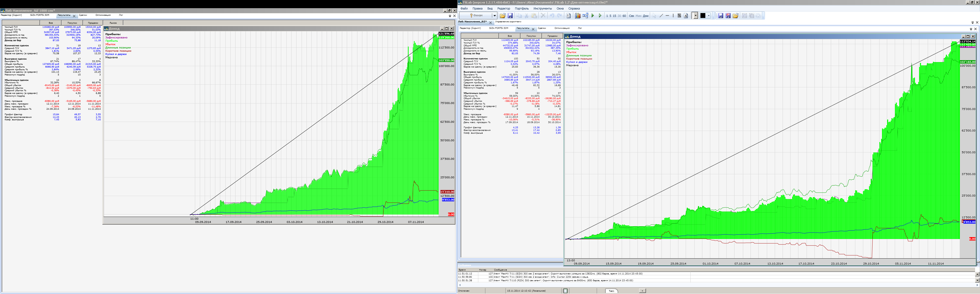The height and width of the screenshot is (294, 980).
Task: Click the Сообщение column header in the log
Action: click(x=500, y=270)
